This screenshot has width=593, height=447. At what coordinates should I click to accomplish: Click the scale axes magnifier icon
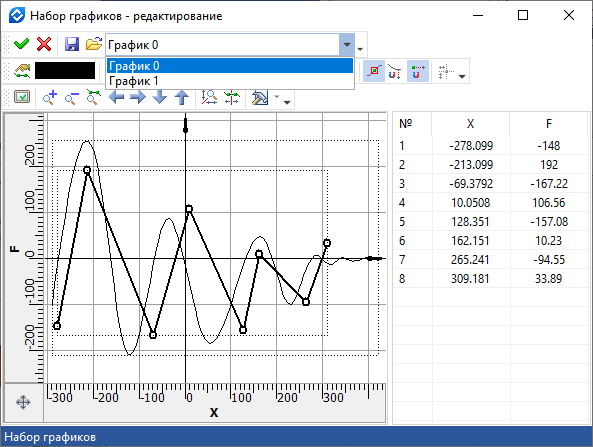click(209, 97)
